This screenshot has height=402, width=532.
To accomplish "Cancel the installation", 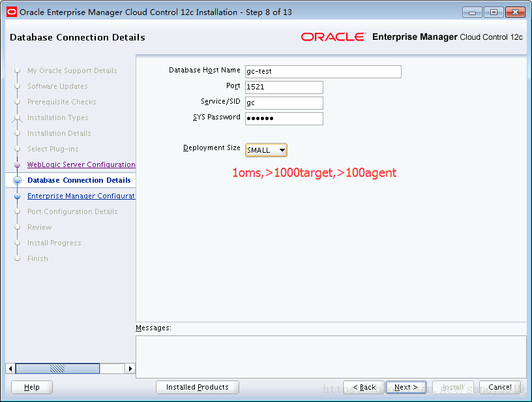I will pyautogui.click(x=499, y=387).
